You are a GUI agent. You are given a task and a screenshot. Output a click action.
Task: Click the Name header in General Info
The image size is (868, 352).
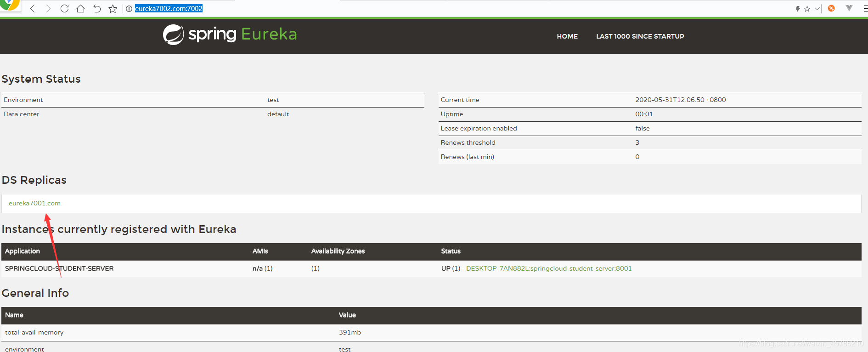point(14,315)
